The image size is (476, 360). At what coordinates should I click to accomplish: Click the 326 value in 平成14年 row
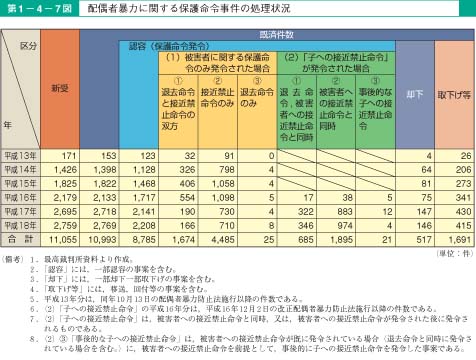[x=187, y=170]
